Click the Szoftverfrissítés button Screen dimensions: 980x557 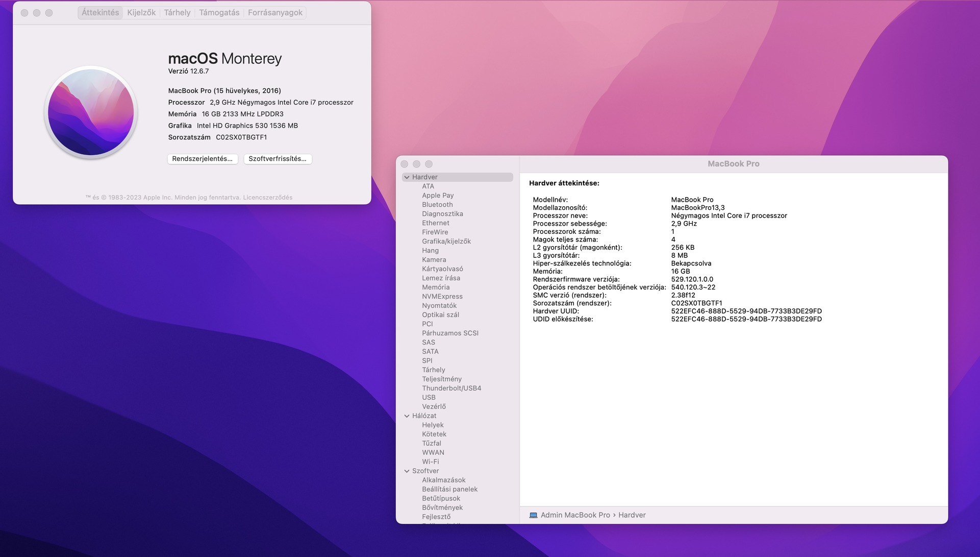[x=277, y=159]
